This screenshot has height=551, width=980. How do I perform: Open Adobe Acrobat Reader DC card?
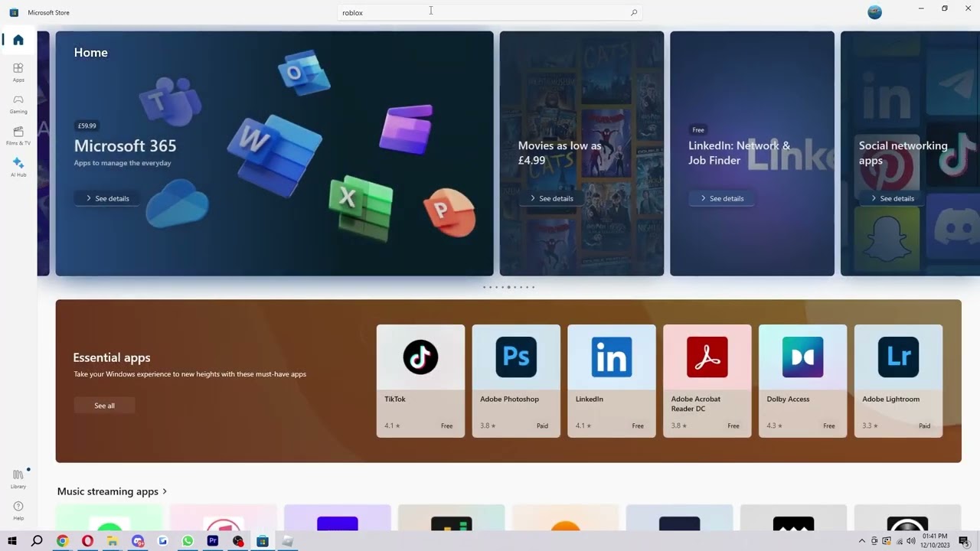point(707,381)
